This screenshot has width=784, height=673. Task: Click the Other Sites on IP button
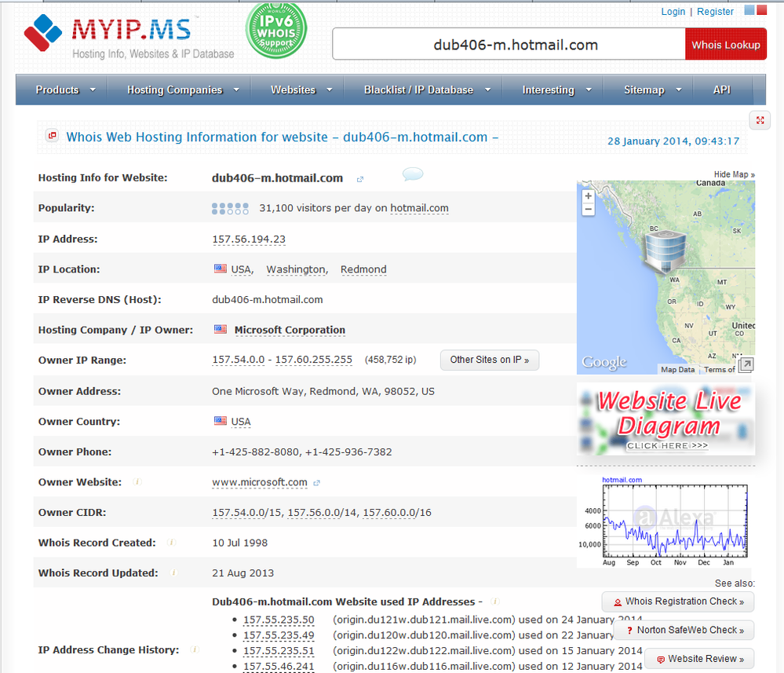[490, 360]
